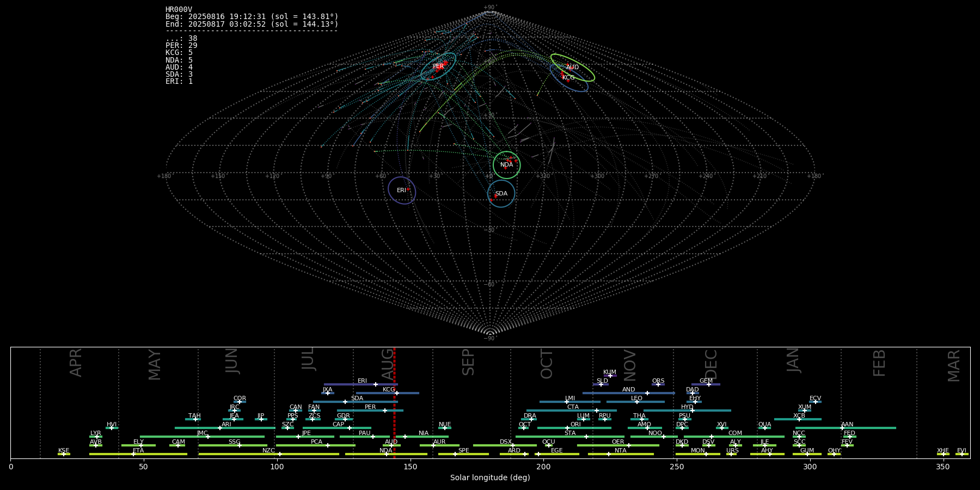This screenshot has height=490, width=980.
Task: Click the SDA radiant label on sky map
Action: pyautogui.click(x=501, y=194)
